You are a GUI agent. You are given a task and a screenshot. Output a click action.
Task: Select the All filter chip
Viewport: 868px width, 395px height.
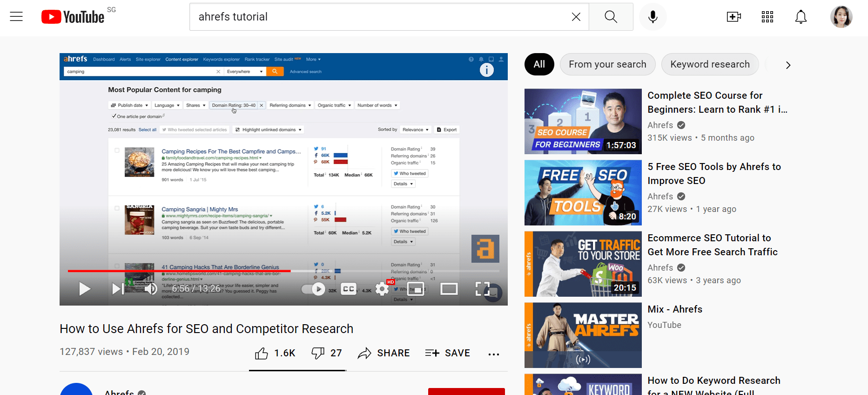(539, 64)
